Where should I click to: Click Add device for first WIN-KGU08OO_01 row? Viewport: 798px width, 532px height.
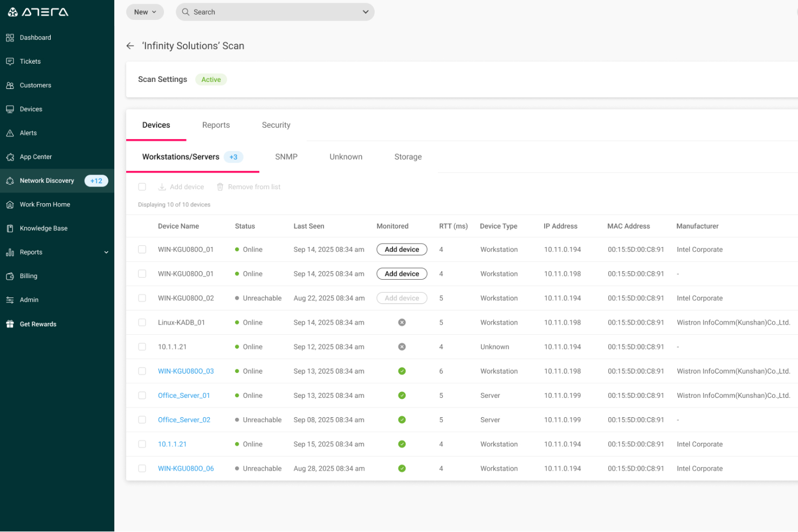point(402,250)
